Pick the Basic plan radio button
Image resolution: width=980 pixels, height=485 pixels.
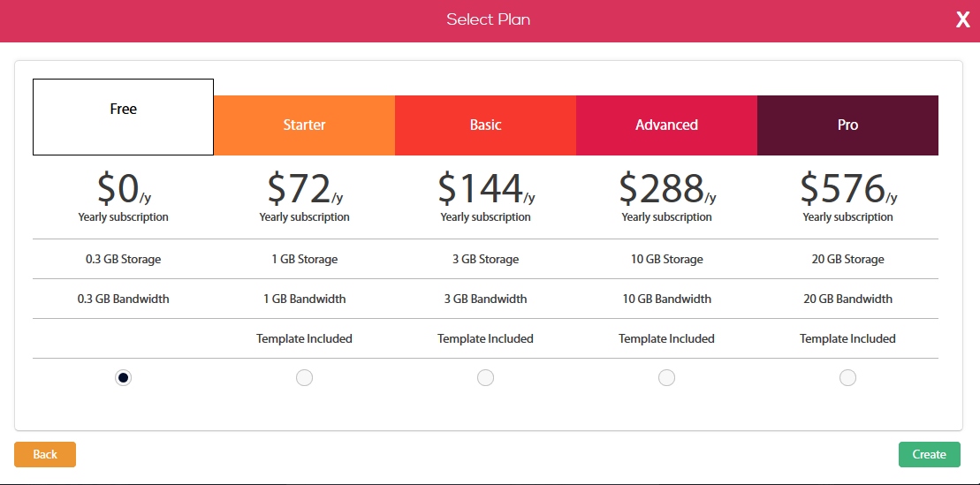485,378
